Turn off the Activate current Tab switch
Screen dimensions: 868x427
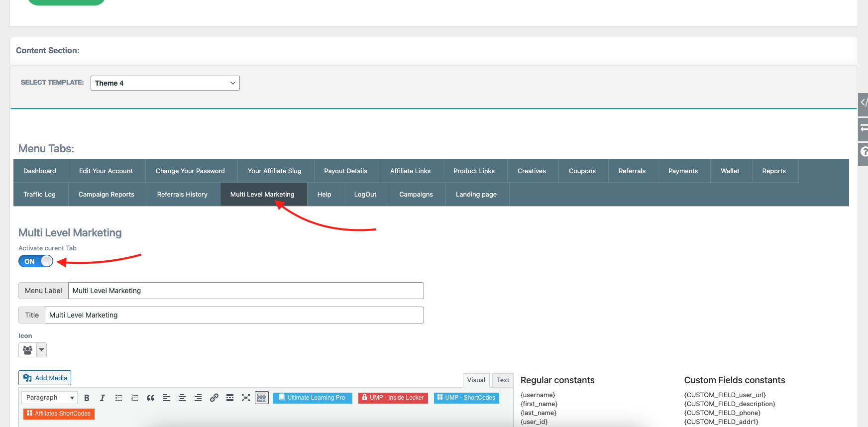[36, 261]
